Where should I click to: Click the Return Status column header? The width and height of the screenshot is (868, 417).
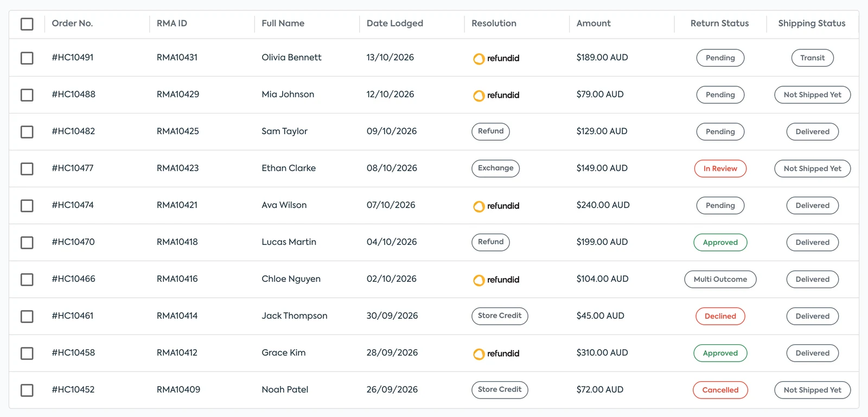719,23
